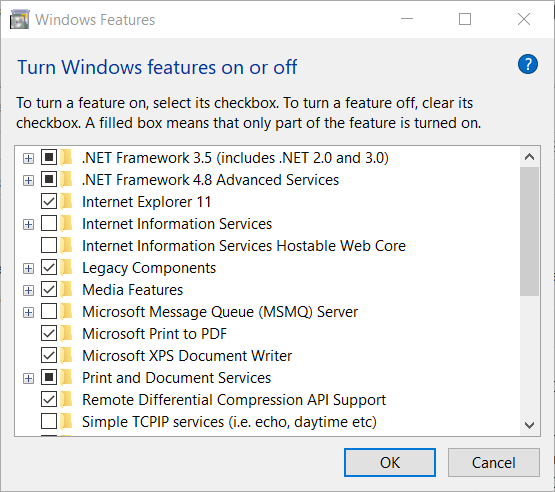The height and width of the screenshot is (492, 555).
Task: Uncheck Legacy Components
Action: (49, 267)
